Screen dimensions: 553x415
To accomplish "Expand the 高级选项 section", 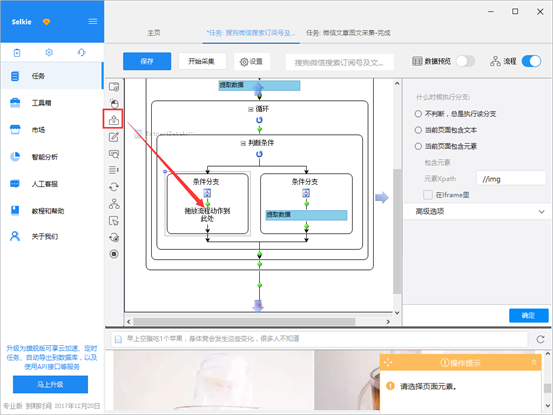I will (479, 212).
